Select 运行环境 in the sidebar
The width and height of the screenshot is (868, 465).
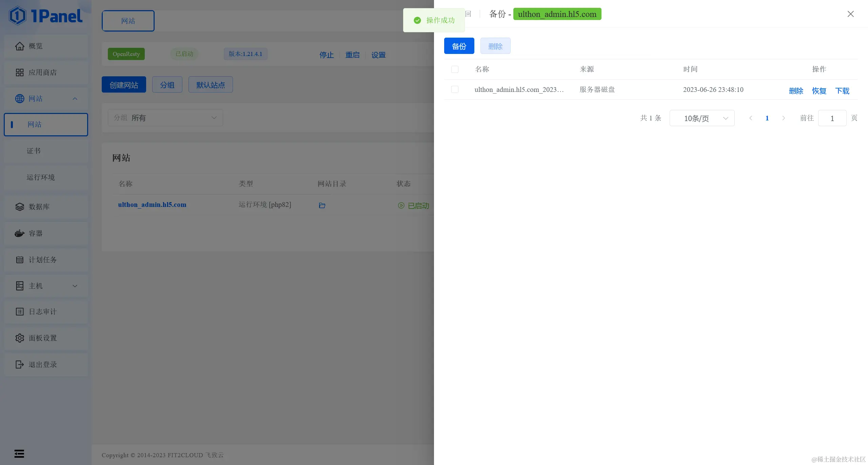pos(41,177)
